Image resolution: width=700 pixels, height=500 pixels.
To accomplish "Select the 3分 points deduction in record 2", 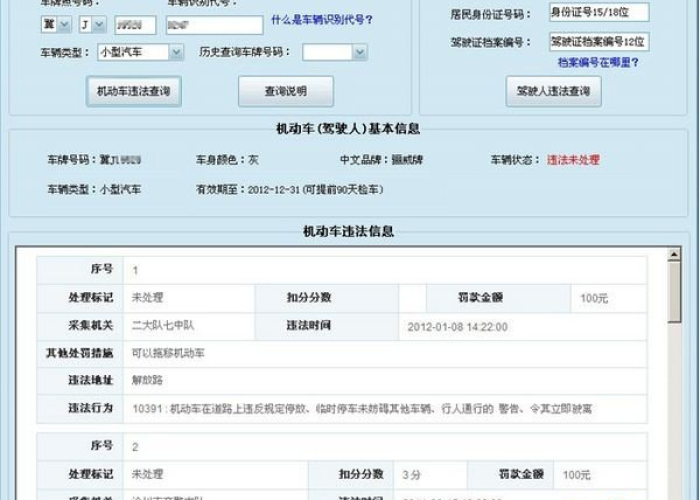I will [411, 475].
